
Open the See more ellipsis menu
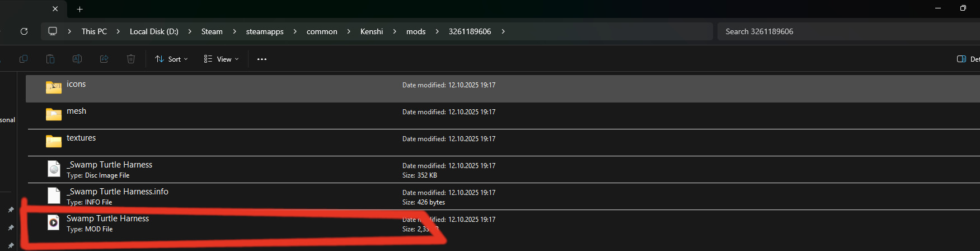pyautogui.click(x=262, y=59)
